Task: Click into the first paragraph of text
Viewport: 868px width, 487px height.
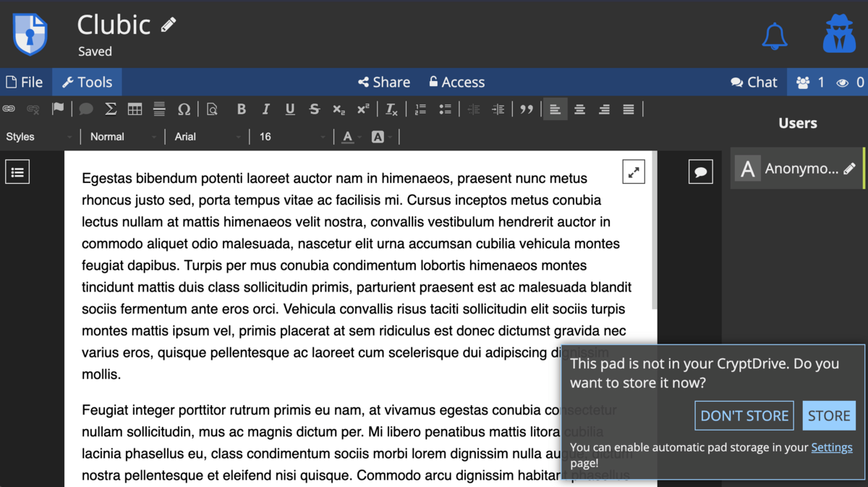Action: pyautogui.click(x=357, y=276)
